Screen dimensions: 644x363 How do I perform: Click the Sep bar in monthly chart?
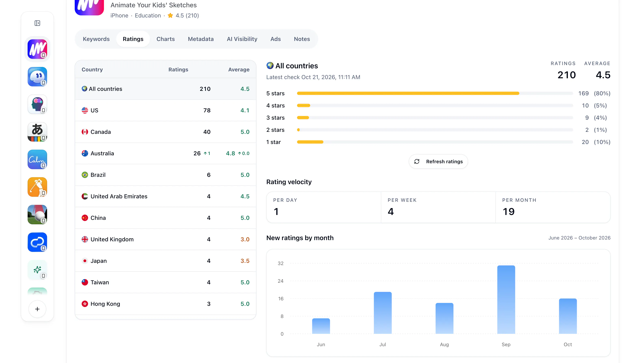click(x=506, y=300)
